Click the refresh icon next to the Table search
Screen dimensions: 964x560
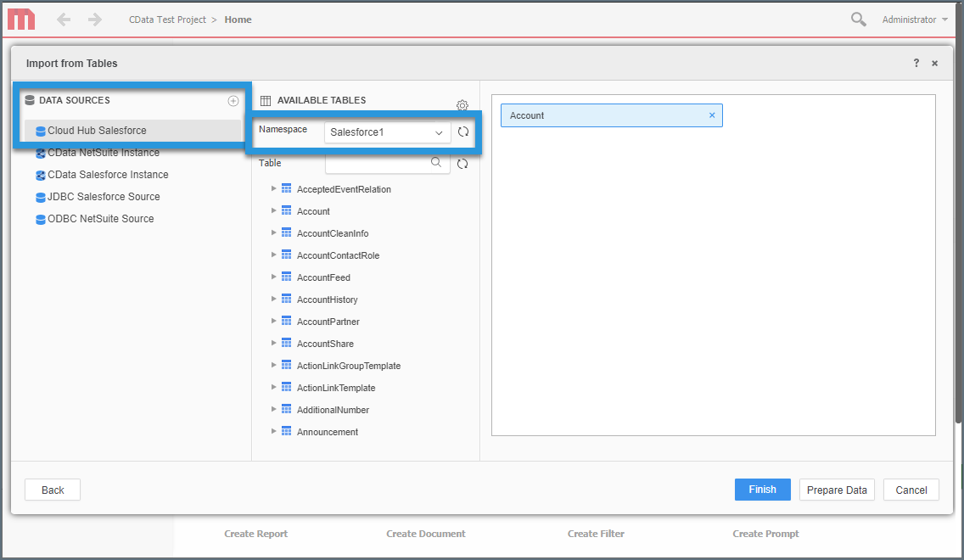(462, 163)
